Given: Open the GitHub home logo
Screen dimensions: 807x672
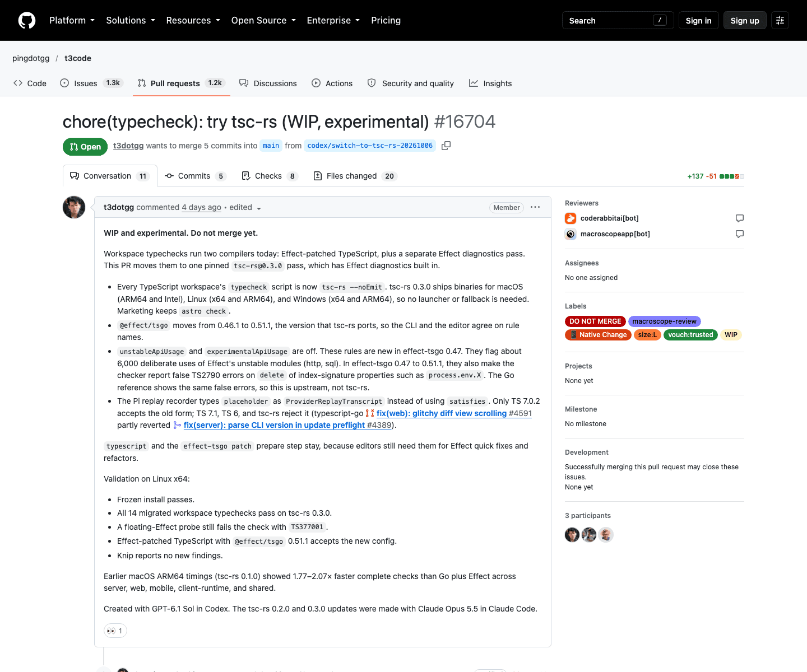Looking at the screenshot, I should pos(27,20).
